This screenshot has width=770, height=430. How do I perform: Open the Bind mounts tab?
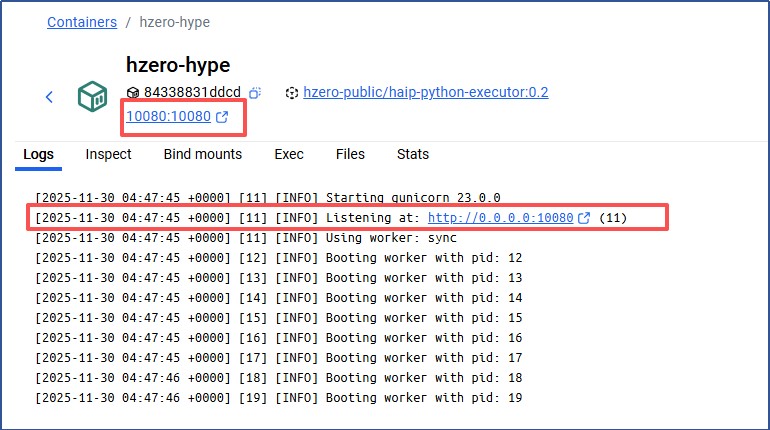[203, 154]
